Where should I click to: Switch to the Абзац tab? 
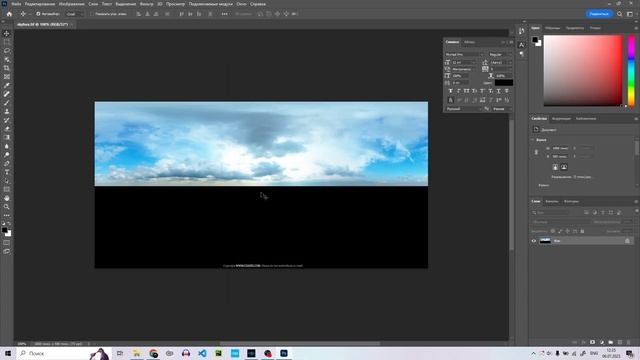(469, 42)
